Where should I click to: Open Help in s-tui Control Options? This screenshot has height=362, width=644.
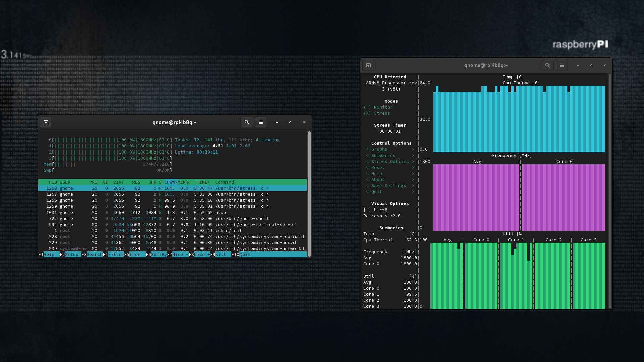click(390, 174)
